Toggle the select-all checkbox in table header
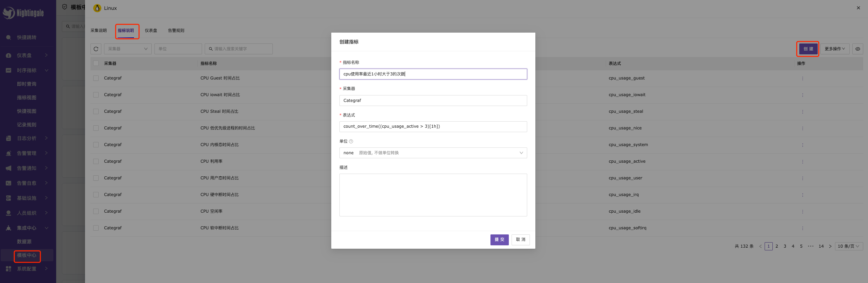This screenshot has height=283, width=868. coord(96,63)
